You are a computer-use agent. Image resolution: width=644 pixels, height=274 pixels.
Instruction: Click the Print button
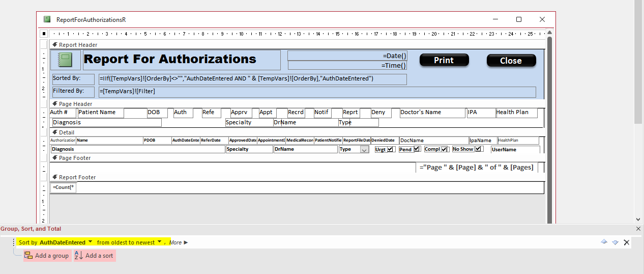444,60
